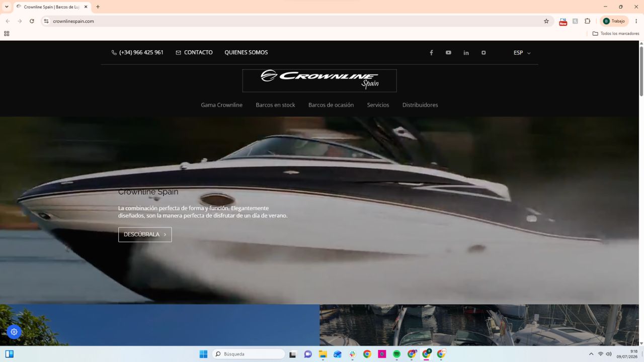Show hidden system tray icons
Image resolution: width=644 pixels, height=362 pixels.
point(591,354)
